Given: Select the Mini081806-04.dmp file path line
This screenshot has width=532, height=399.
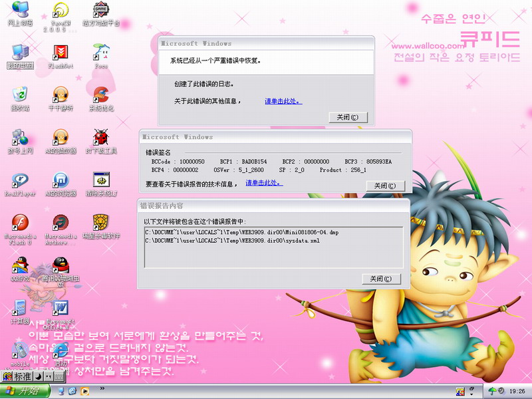Looking at the screenshot, I should [242, 232].
